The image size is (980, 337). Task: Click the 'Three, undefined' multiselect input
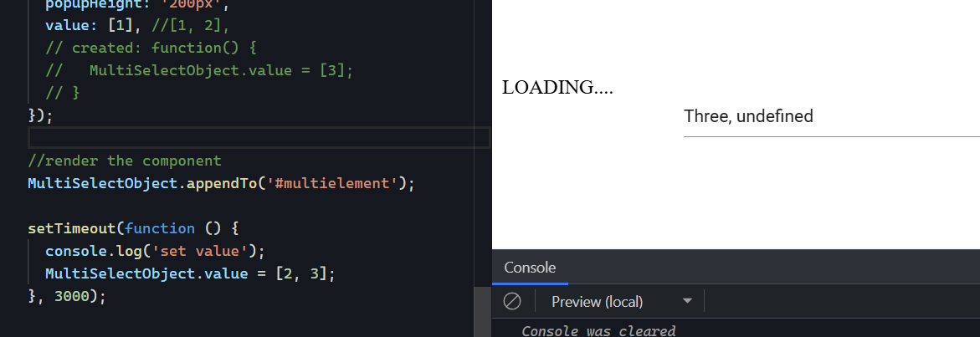830,116
